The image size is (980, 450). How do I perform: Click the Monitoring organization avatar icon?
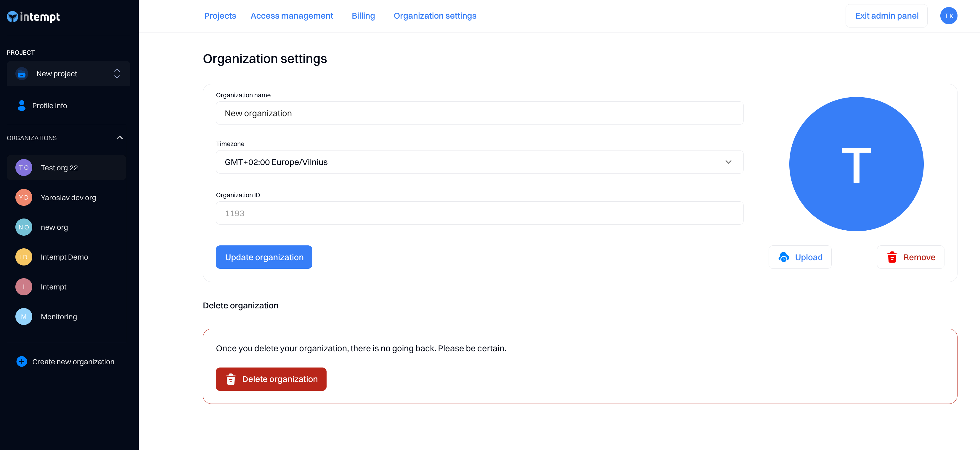(x=24, y=317)
